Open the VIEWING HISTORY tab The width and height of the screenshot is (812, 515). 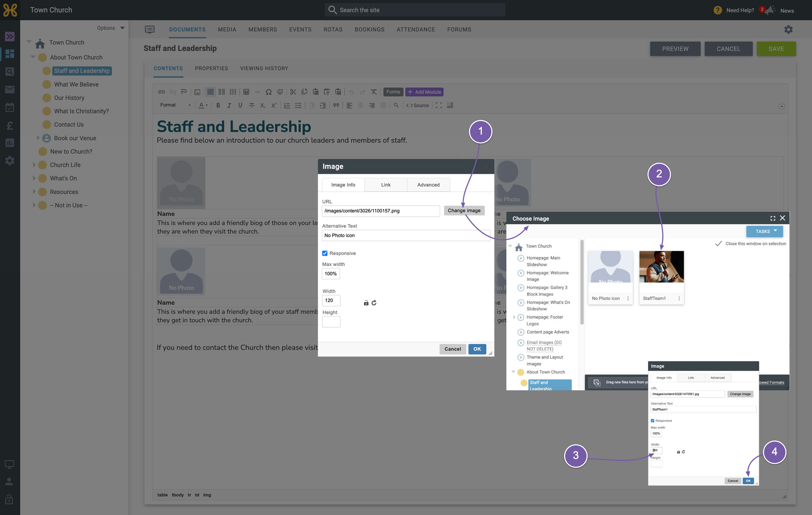click(x=264, y=68)
